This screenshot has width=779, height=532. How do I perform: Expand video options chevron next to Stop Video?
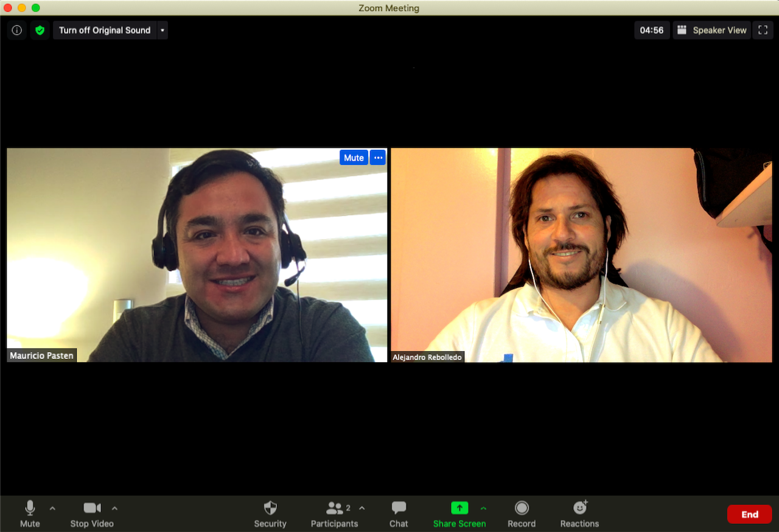(114, 508)
